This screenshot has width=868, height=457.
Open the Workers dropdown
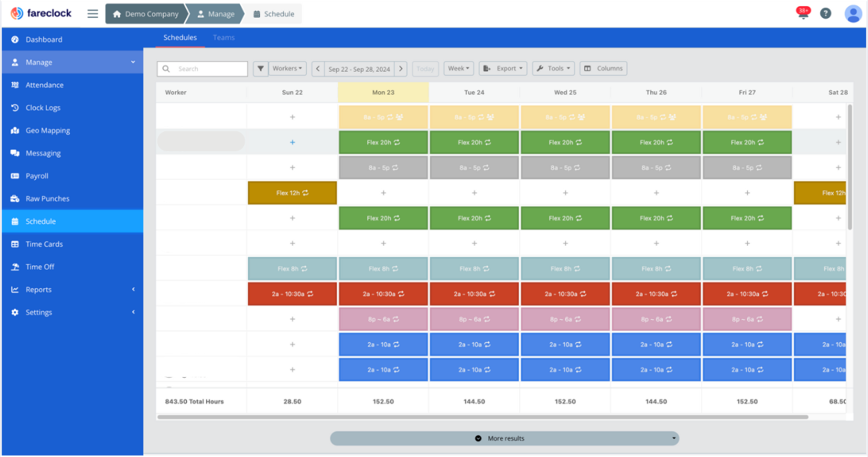pyautogui.click(x=287, y=69)
